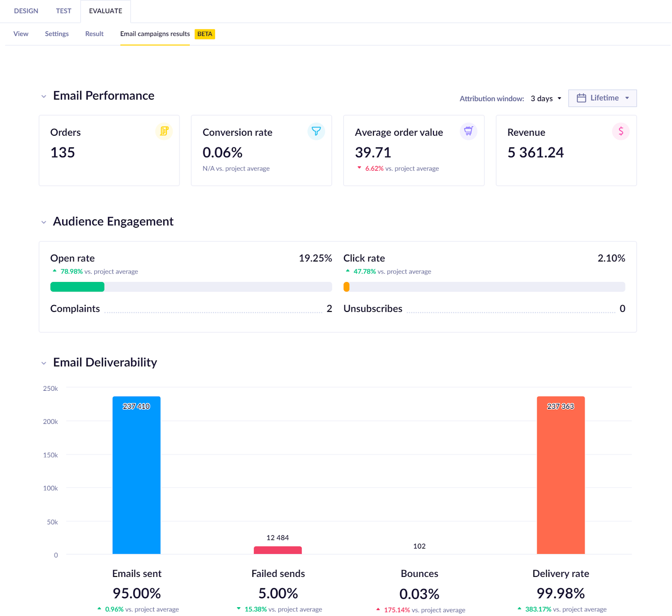Screen dimensions: 672x616
Task: Click the Unsubscribes label
Action: tap(373, 308)
